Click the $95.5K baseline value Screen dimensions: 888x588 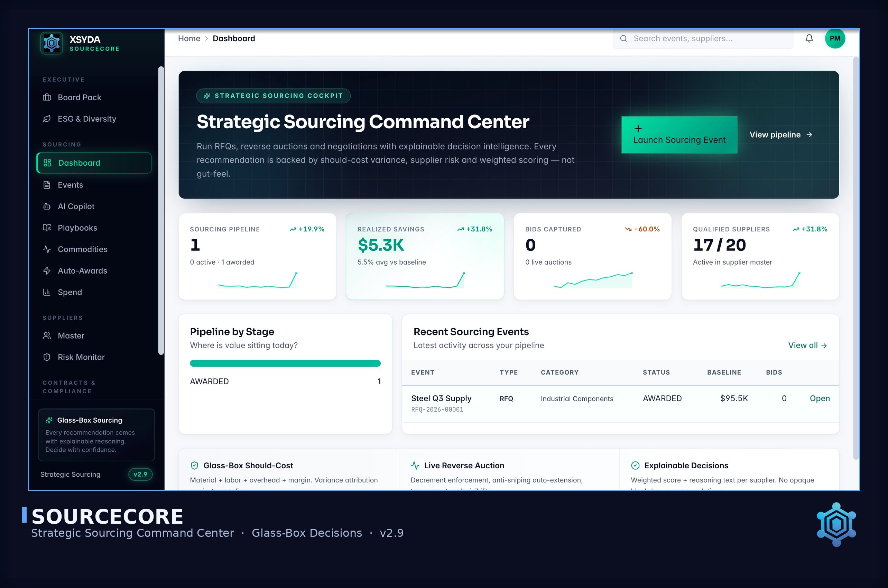[x=733, y=398]
